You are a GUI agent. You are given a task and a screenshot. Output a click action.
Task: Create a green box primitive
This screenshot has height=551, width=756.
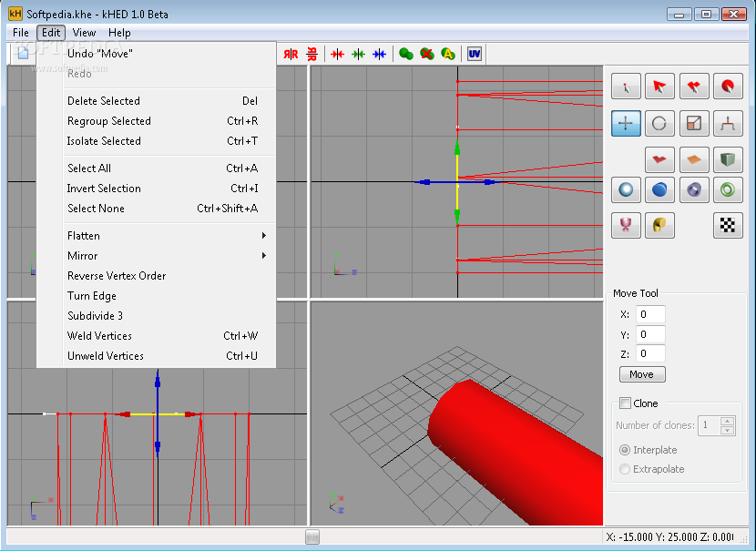click(728, 159)
